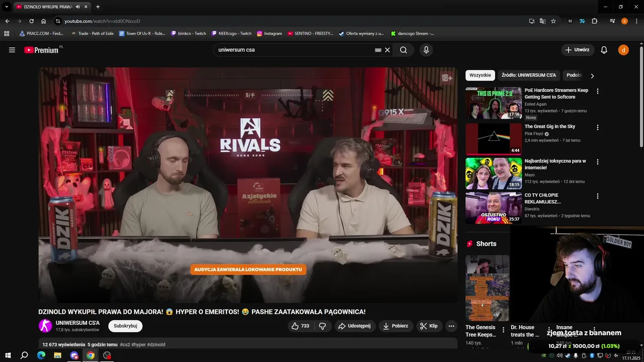Open the 7TV extension icon
The width and height of the screenshot is (644, 362).
pyautogui.click(x=582, y=21)
